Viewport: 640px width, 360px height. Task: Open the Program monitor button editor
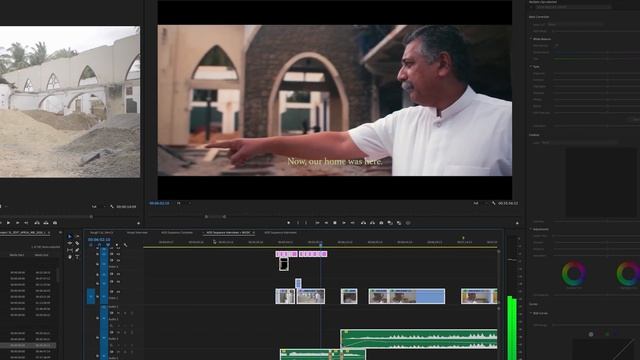(x=517, y=223)
